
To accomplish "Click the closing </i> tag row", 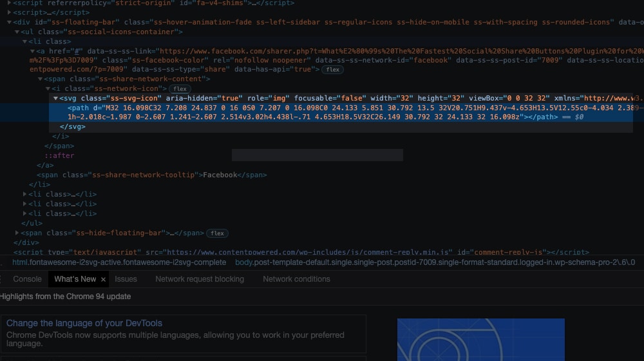I will (61, 136).
